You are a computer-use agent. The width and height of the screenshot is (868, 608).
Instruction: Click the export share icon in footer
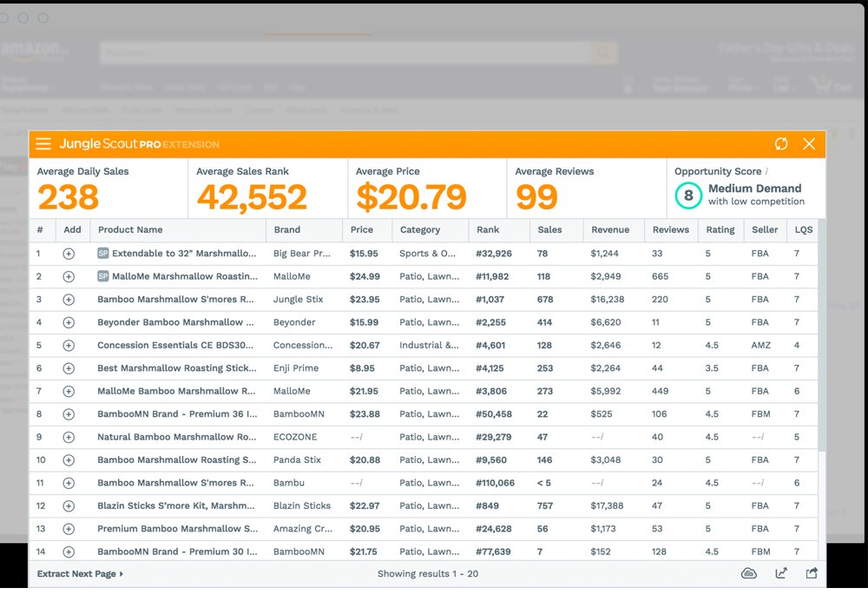[x=812, y=573]
